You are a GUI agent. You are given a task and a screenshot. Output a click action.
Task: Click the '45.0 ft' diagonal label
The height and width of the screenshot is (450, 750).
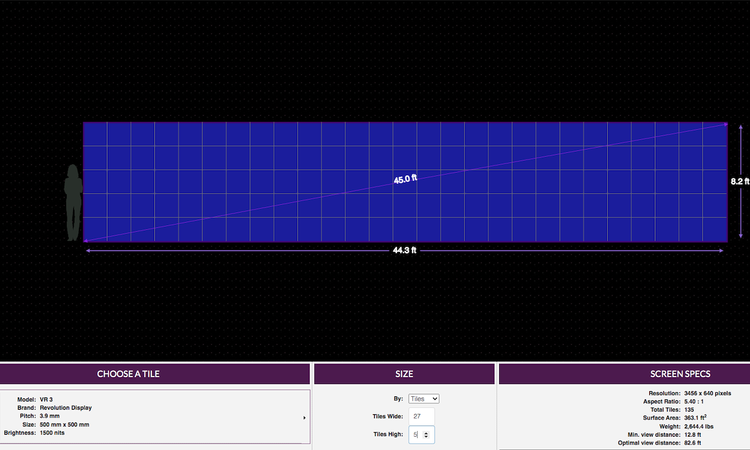(x=405, y=179)
